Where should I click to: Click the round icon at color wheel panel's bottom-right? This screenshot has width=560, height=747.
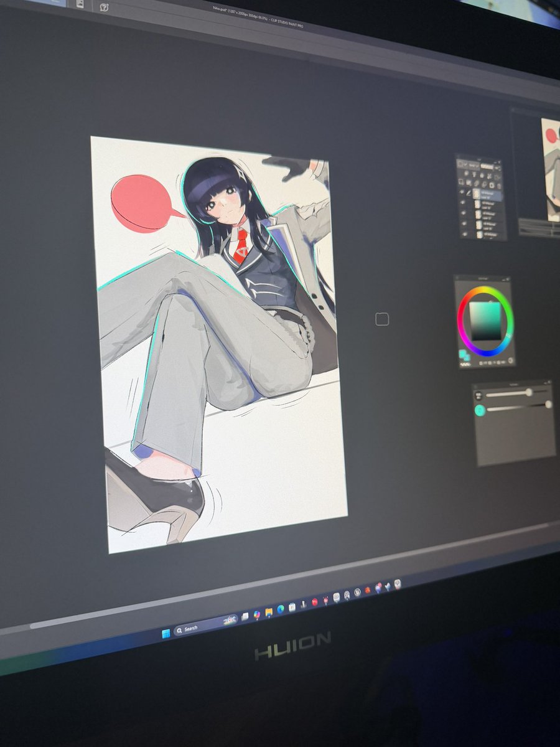coord(511,360)
